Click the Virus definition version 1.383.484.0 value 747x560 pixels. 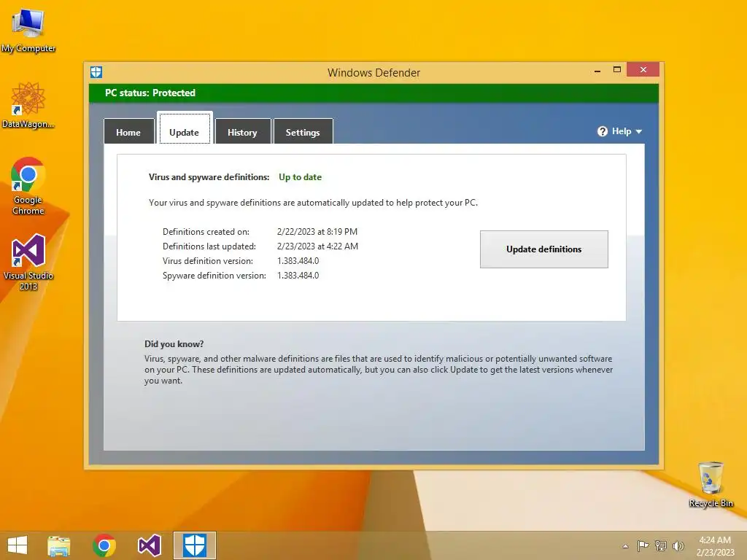click(298, 261)
